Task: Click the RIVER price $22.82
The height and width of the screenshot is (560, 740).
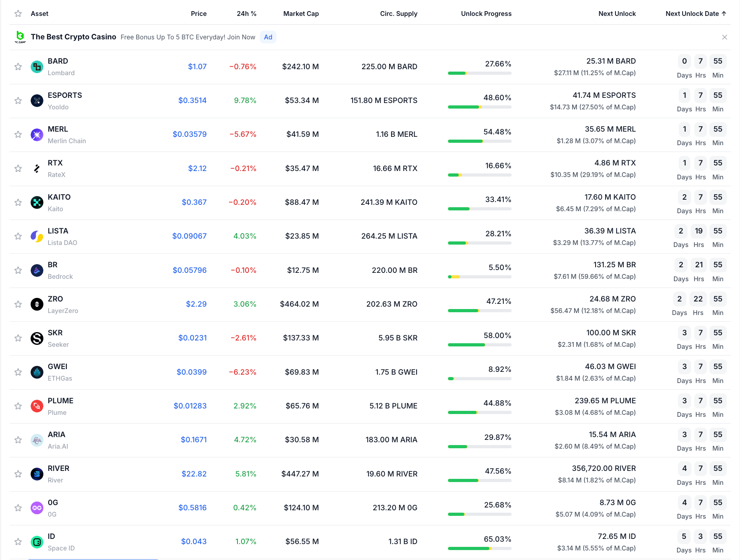Action: coord(194,474)
